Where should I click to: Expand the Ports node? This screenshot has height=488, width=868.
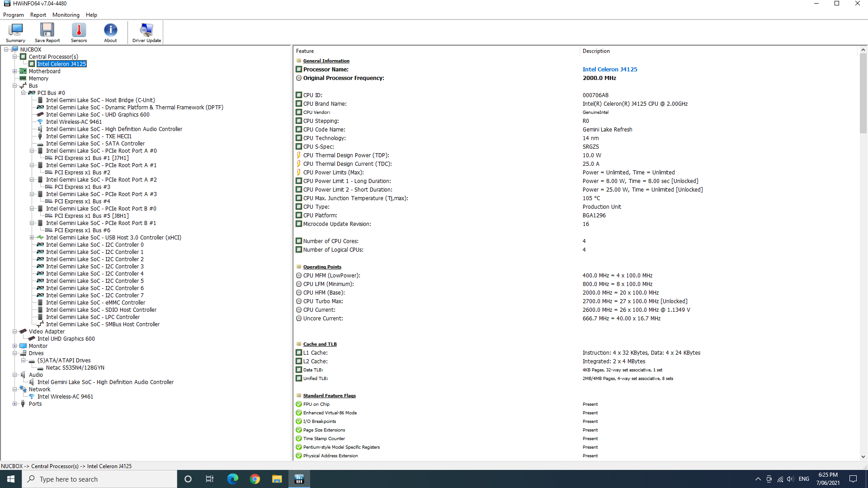click(15, 404)
